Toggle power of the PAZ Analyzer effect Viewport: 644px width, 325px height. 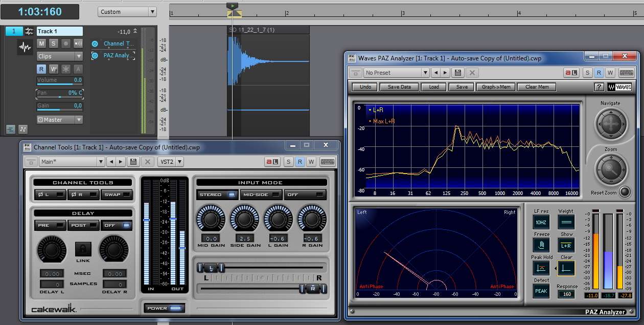point(95,55)
